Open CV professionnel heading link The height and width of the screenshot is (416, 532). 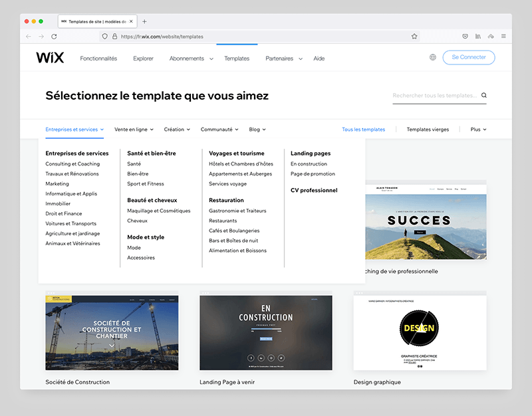(314, 190)
